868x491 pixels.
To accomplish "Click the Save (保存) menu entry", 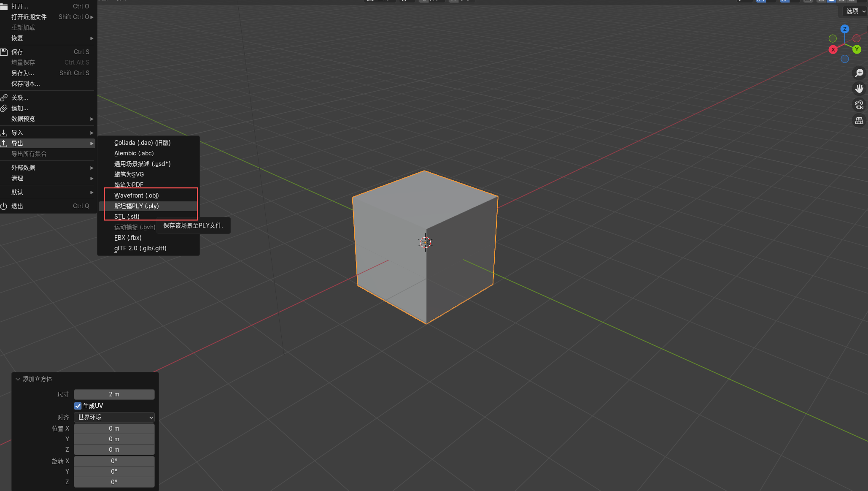I will (x=18, y=52).
